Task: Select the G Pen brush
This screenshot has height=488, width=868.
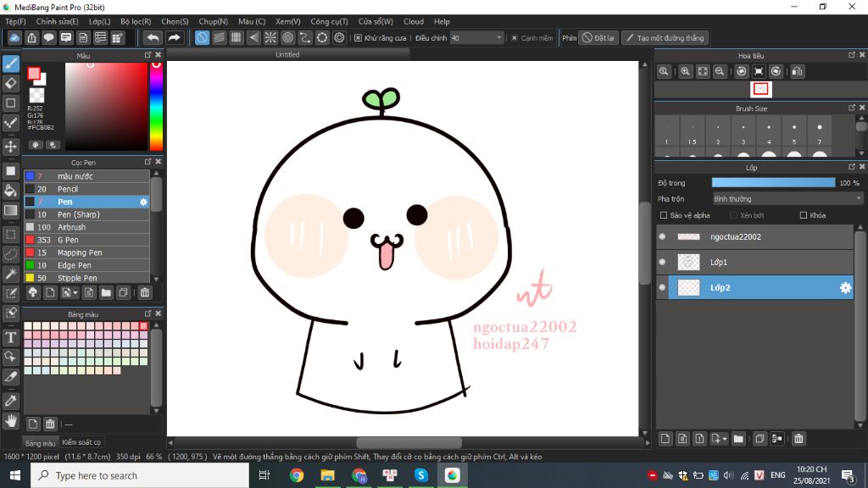Action: (x=86, y=240)
